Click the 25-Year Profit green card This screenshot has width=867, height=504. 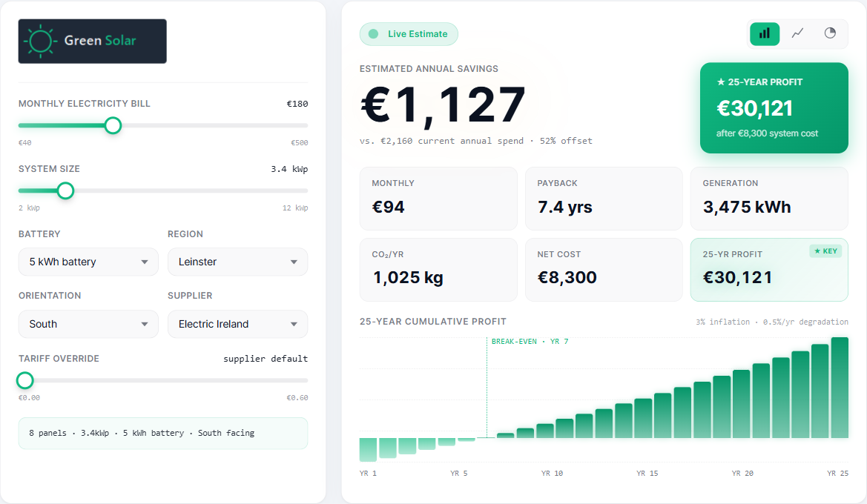tap(774, 107)
